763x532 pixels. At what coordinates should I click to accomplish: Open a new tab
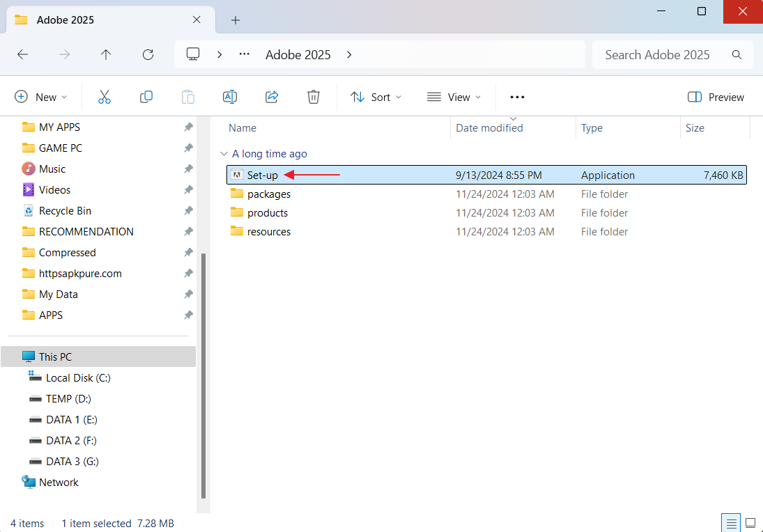(236, 20)
